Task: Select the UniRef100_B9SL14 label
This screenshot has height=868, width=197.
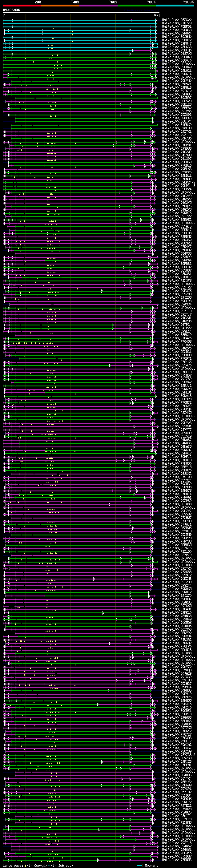Action: click(x=177, y=331)
